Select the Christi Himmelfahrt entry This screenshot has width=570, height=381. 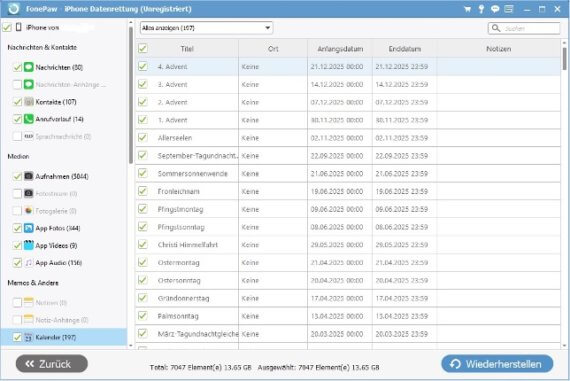pos(188,245)
